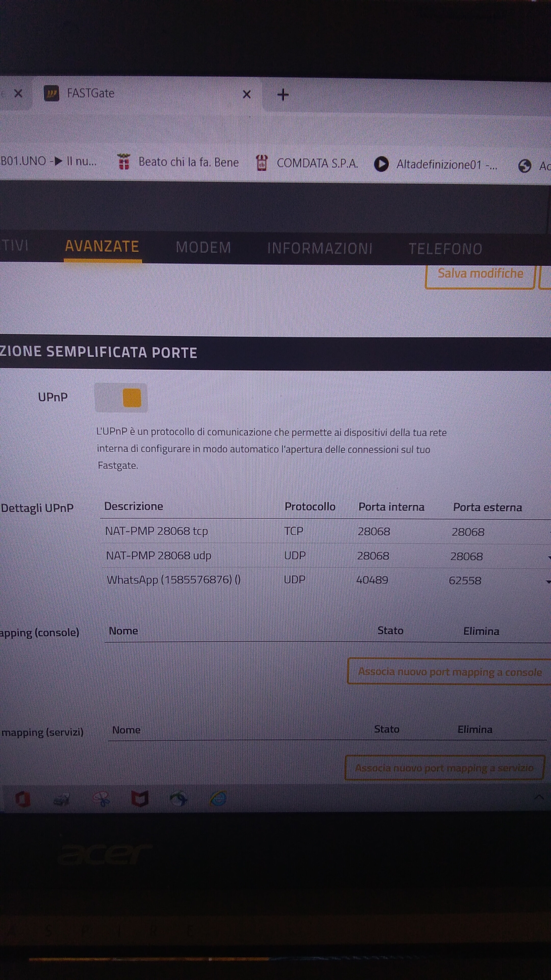Click Elimina header in servizi mapping table

coord(474,729)
